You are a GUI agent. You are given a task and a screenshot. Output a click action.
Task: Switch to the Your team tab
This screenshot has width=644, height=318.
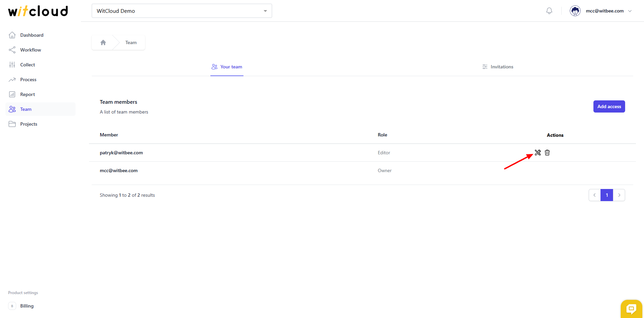[227, 67]
